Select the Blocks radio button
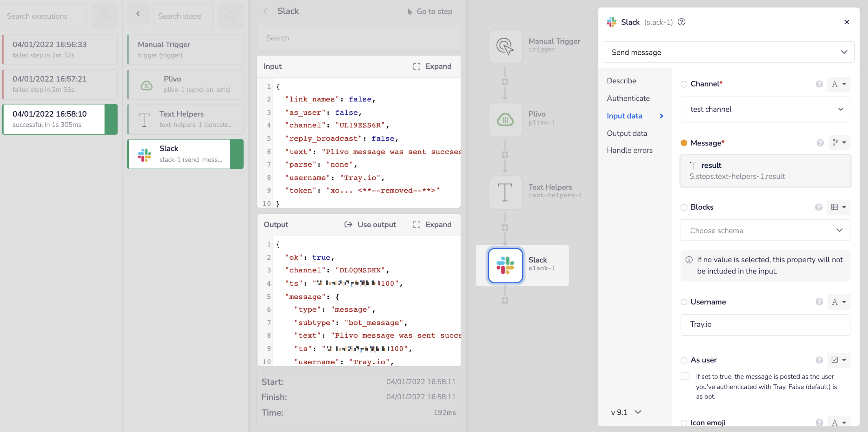Image resolution: width=868 pixels, height=432 pixels. [x=684, y=207]
